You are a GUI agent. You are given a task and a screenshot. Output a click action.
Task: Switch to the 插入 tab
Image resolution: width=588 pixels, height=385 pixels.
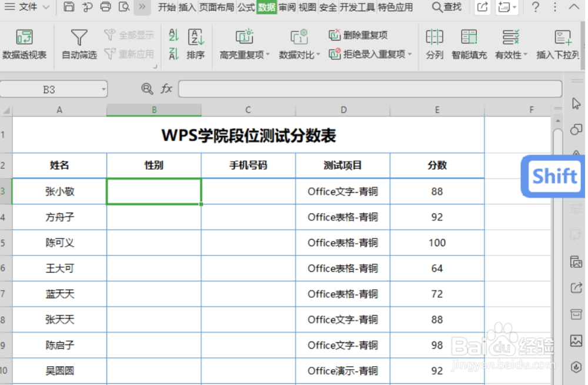click(187, 7)
